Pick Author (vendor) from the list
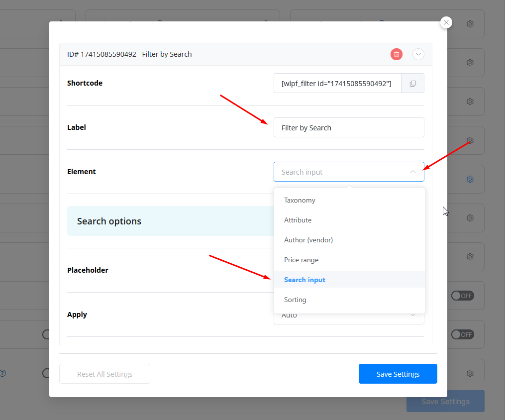This screenshot has width=505, height=420. click(x=308, y=240)
